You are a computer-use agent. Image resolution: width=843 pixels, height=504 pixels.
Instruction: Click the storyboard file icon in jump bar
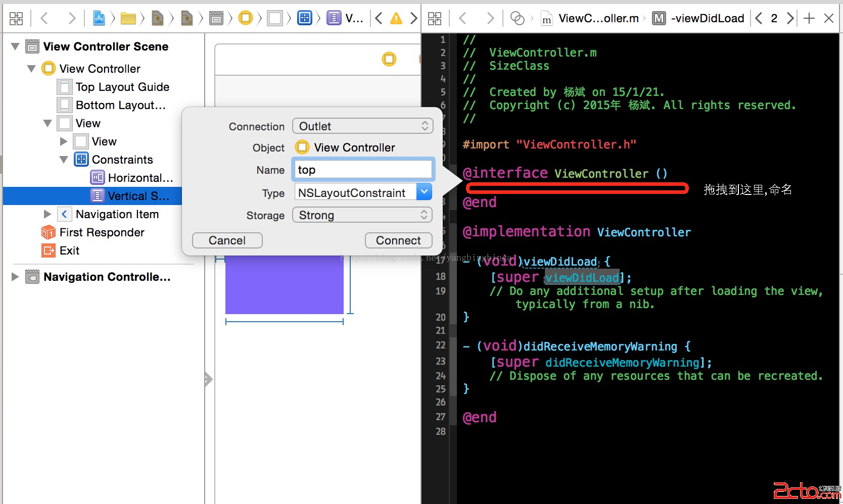158,19
